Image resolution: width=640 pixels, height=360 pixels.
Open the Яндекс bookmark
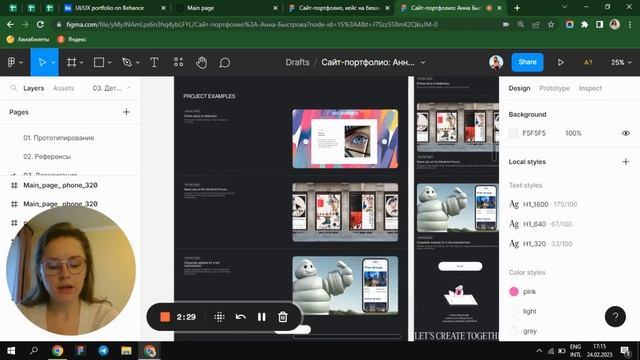(72, 40)
